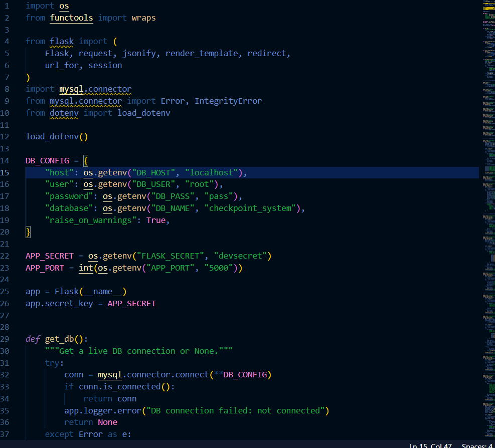Click line number 20 in the gutter
This screenshot has width=495, height=448.
5,232
